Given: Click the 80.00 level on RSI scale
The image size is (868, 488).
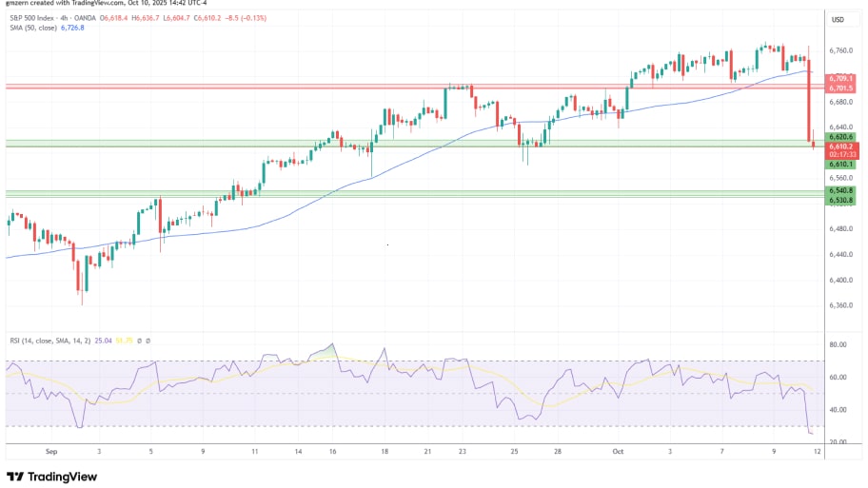Looking at the screenshot, I should click(838, 345).
